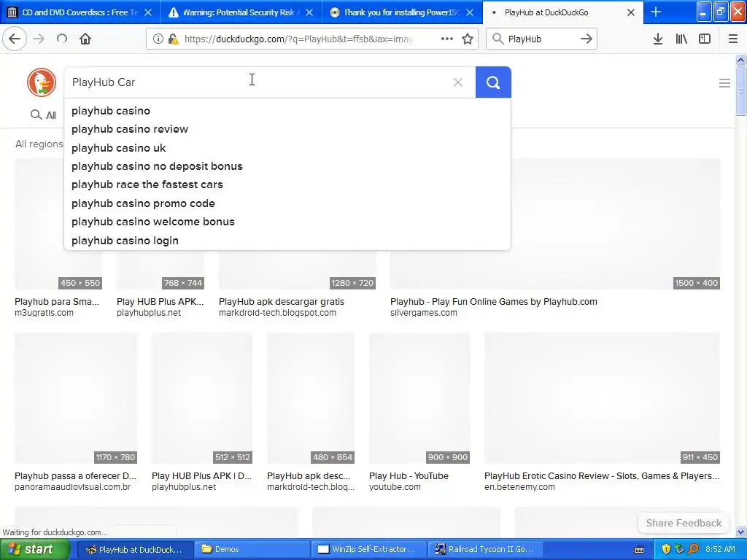Open the 900 × 900 Play Hub YouTube image

[x=419, y=398]
